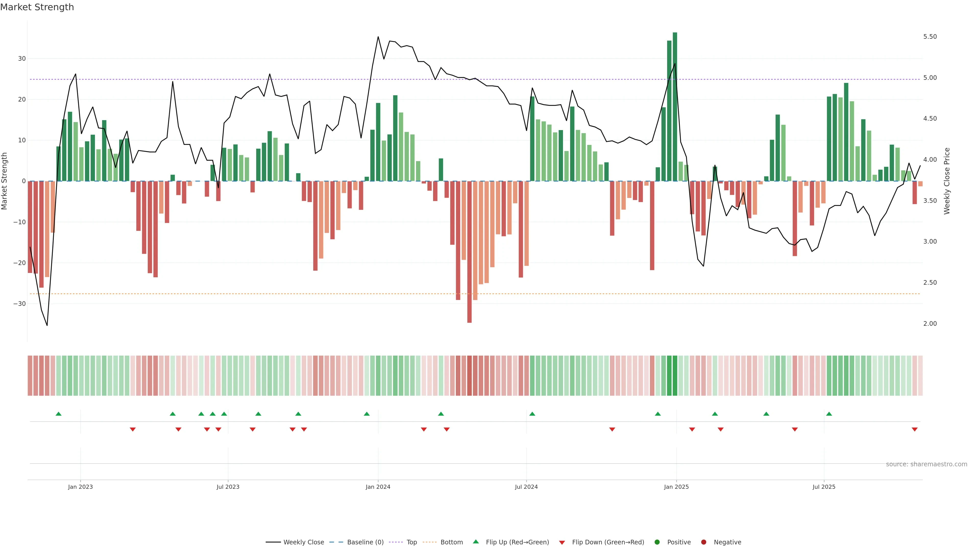Toggle the Weekly Close legend label
Screen dimensions: 980x551
(304, 542)
